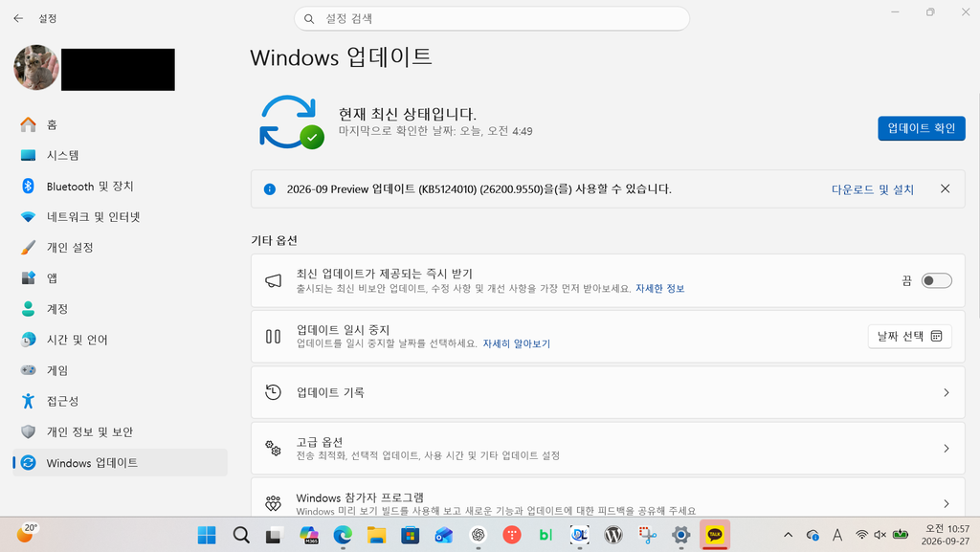Screen dimensions: 980x552
Task: Click the 설정 검색 search field
Action: point(492,19)
